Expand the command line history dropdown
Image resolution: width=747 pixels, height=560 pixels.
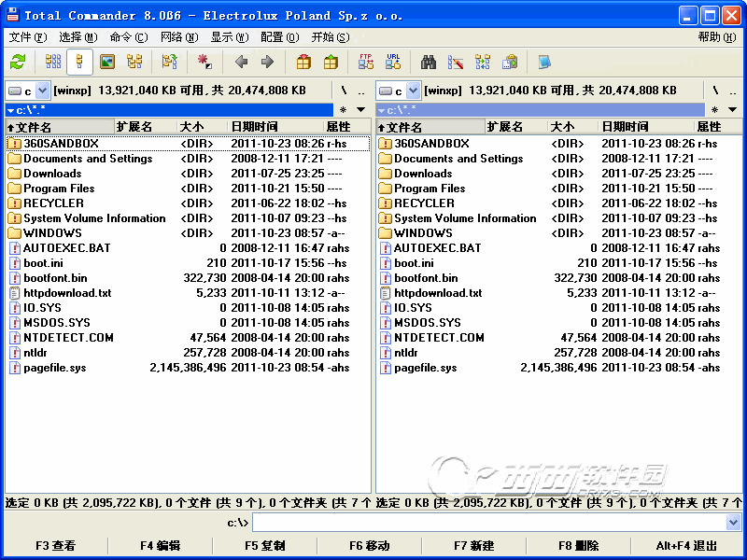point(733,523)
